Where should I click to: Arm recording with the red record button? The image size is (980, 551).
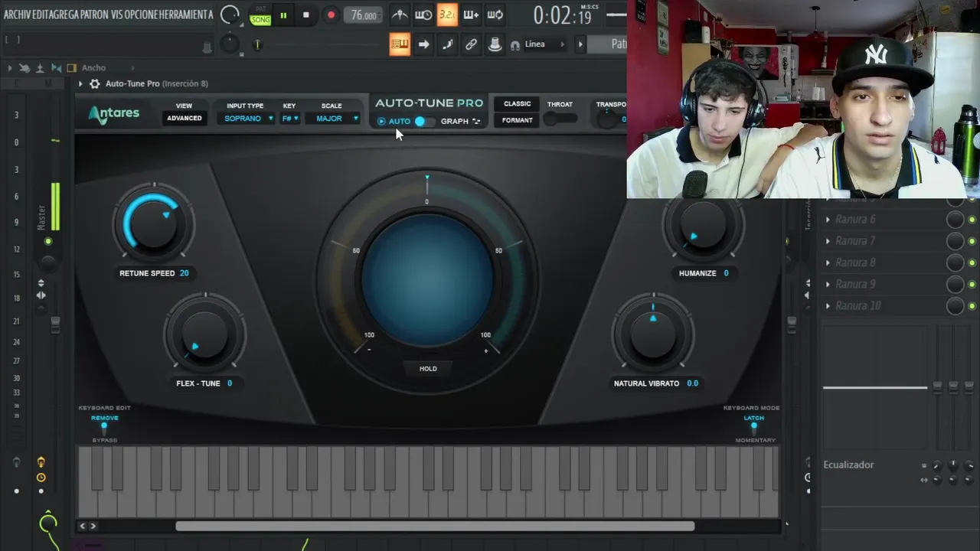(331, 15)
